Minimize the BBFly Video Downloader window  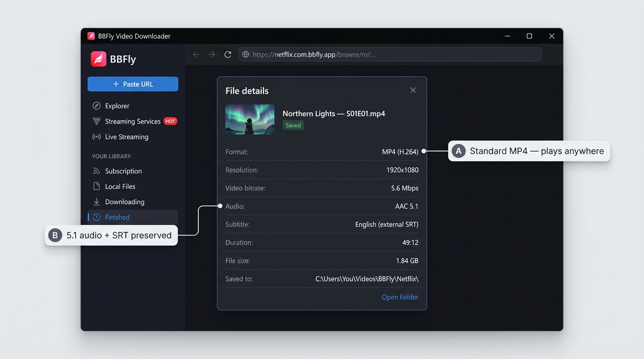point(507,36)
